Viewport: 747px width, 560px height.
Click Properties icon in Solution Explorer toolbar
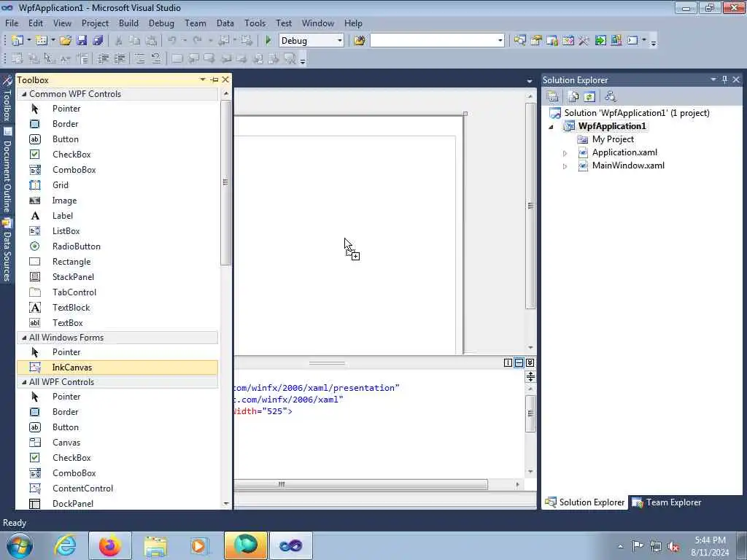coord(553,97)
